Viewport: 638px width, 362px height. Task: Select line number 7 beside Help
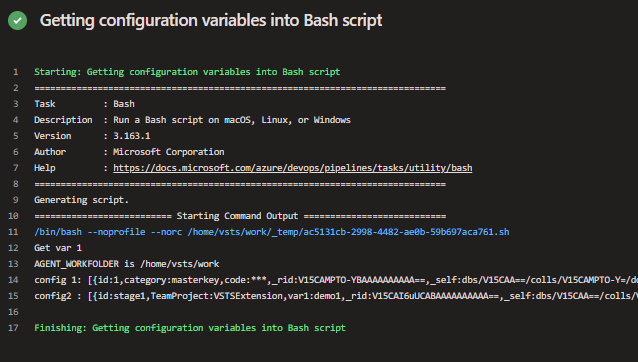click(15, 168)
